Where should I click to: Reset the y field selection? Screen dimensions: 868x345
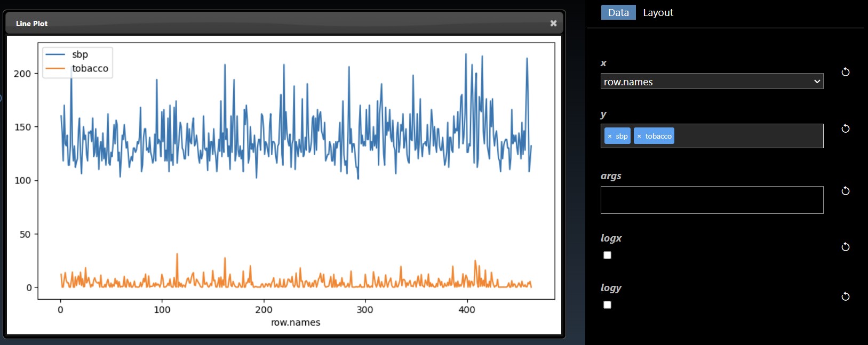tap(845, 129)
